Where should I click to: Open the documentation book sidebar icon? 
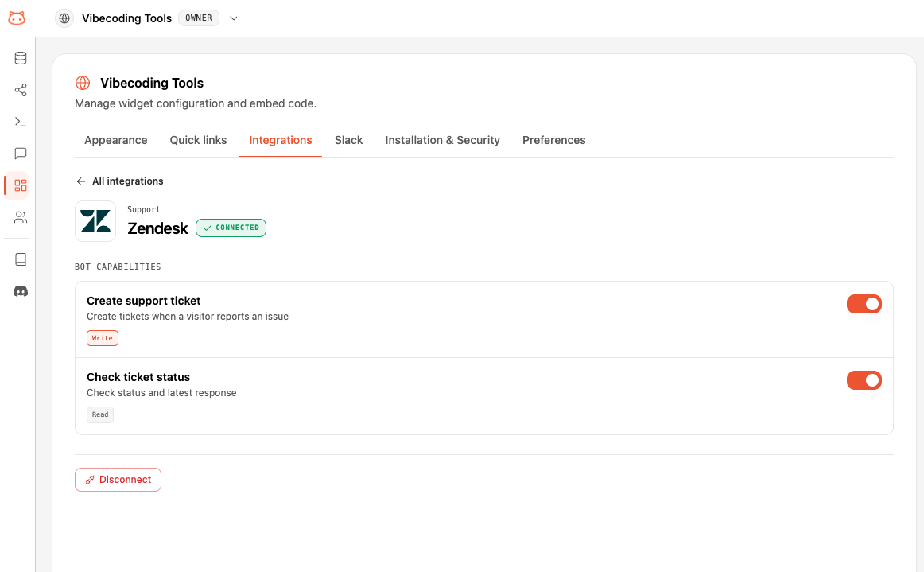[21, 259]
